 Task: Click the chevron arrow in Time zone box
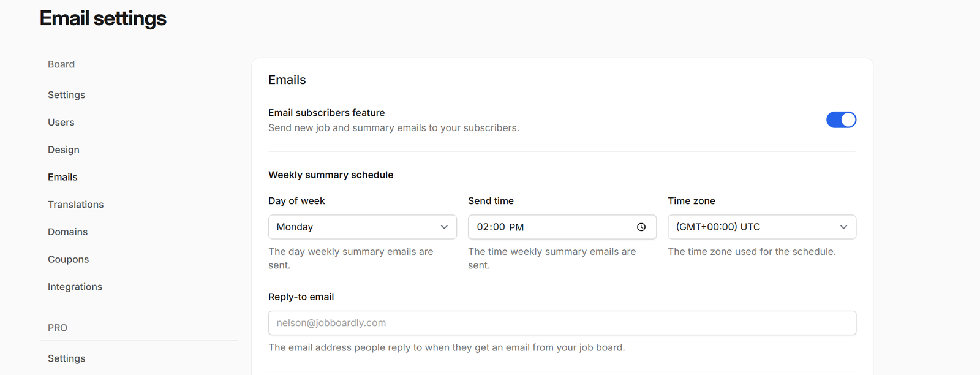coord(843,227)
